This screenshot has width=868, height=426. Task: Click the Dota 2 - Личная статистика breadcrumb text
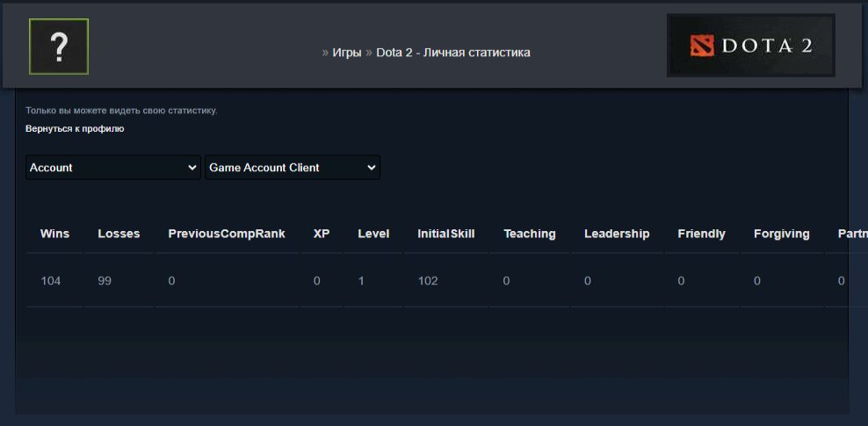452,53
